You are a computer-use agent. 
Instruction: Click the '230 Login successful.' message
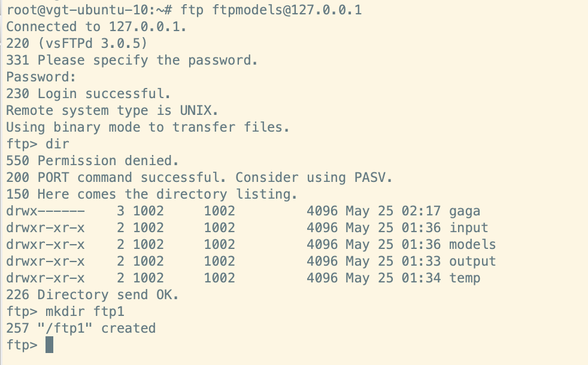click(89, 94)
